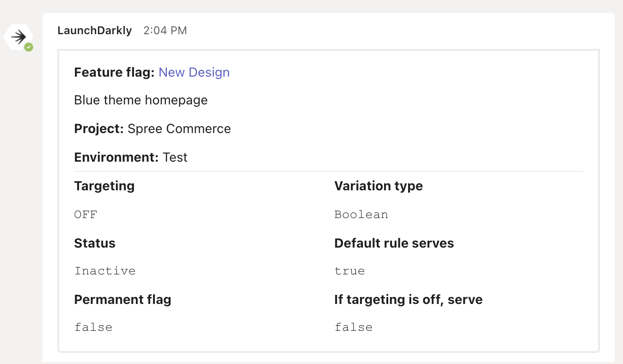Image resolution: width=623 pixels, height=364 pixels.
Task: Click the LaunchDarkly sender name
Action: (94, 30)
